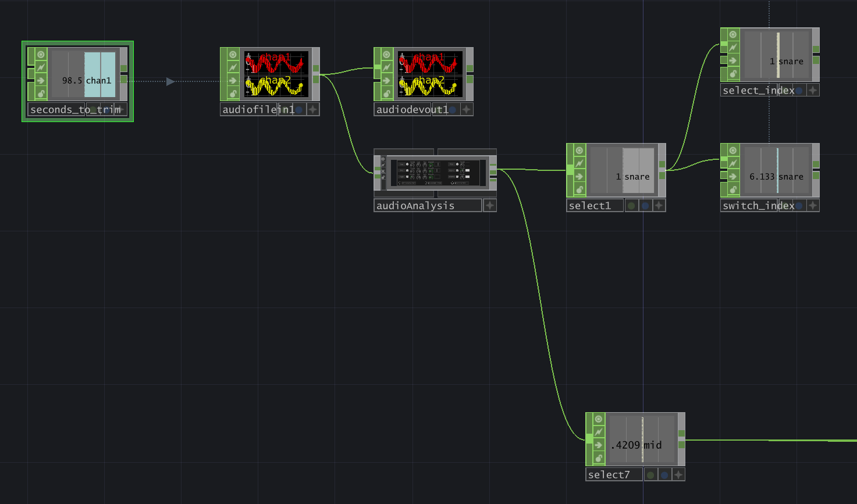The height and width of the screenshot is (504, 857).
Task: Toggle Viewer Active flag on seconds_to_trim node
Action: tap(41, 55)
